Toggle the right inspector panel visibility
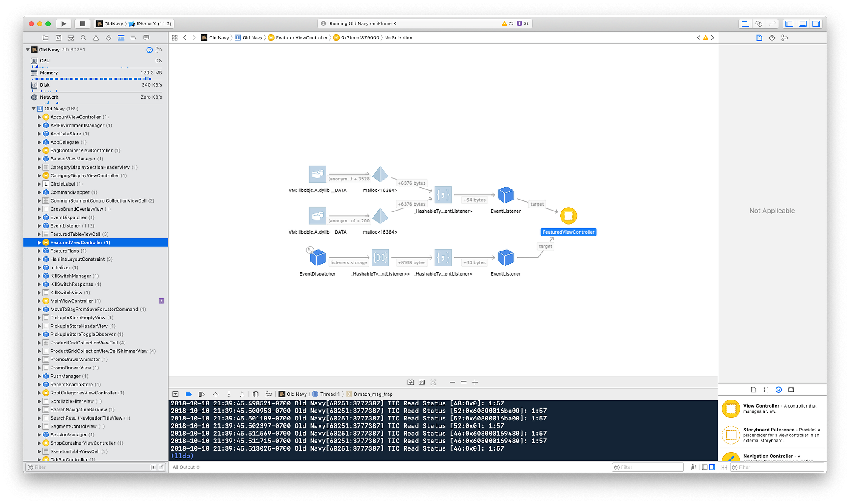 [x=816, y=24]
